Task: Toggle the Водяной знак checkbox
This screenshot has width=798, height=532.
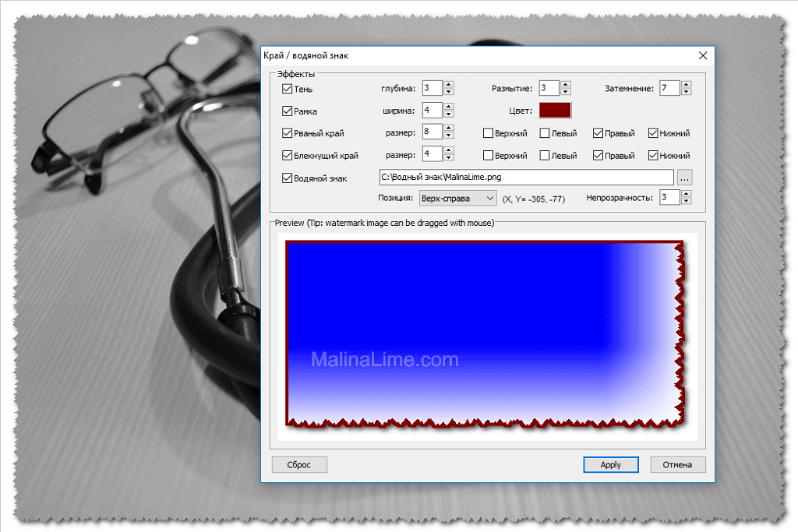Action: coord(288,178)
